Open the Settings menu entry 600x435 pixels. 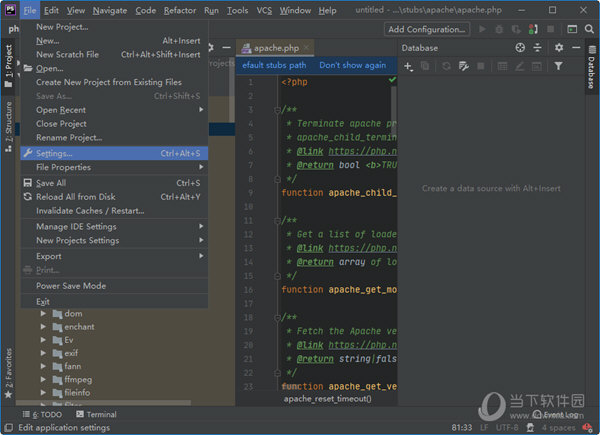[x=114, y=153]
